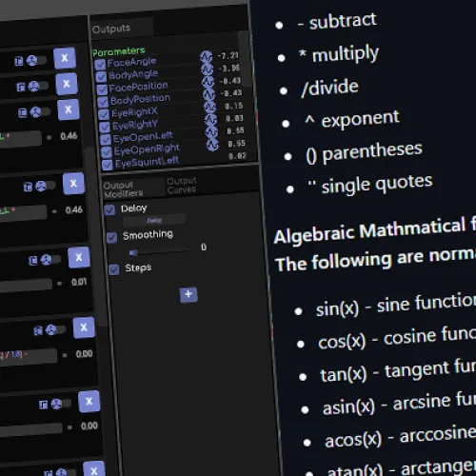The width and height of the screenshot is (476, 476).
Task: Click the X button directly above the first 0.46 row
Action: pos(69,109)
